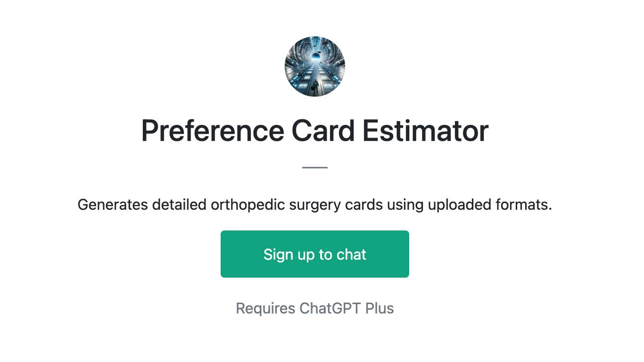The image size is (644, 362).
Task: Click the Sign up to chat button
Action: [x=315, y=254]
